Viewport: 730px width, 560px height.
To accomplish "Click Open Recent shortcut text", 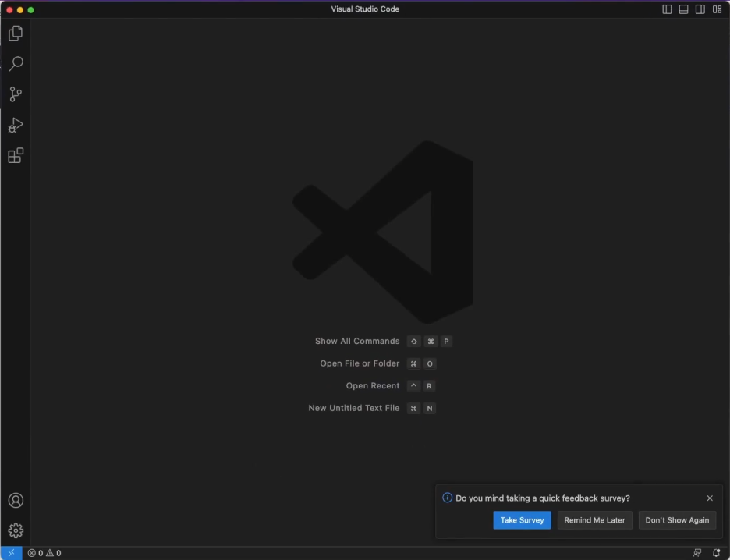I will point(373,386).
